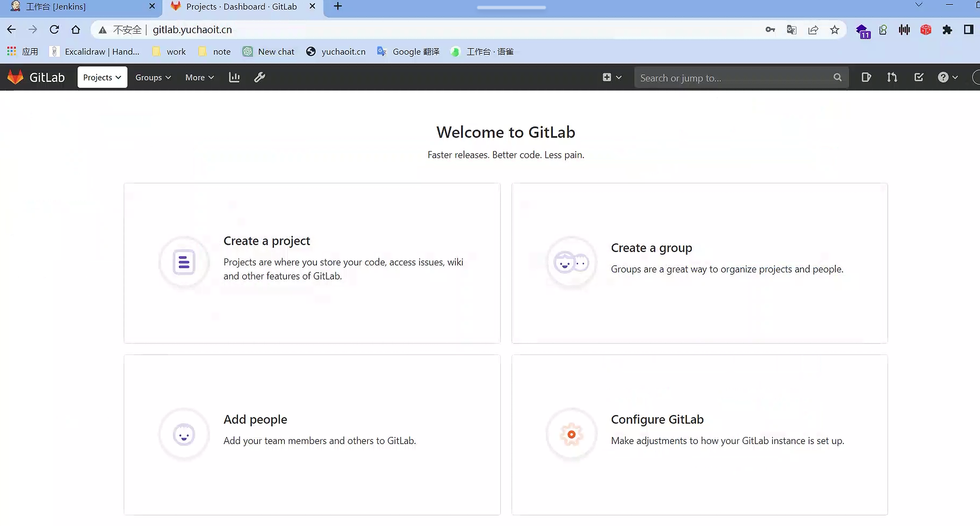
Task: Open the admin area wrench icon
Action: point(260,77)
